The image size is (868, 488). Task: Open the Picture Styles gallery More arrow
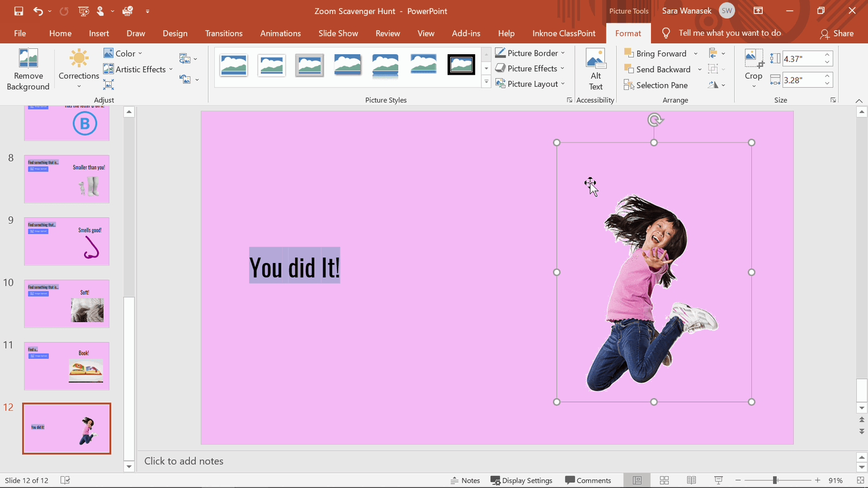[486, 81]
